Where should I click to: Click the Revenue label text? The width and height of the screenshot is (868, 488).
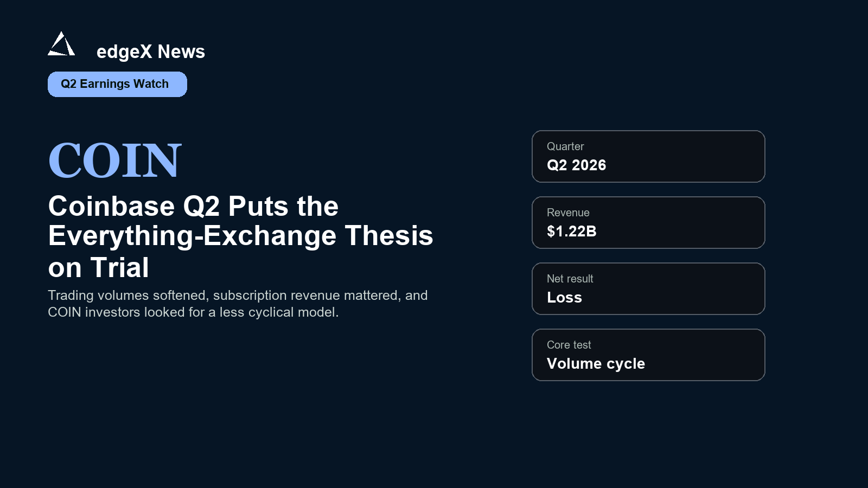point(568,213)
